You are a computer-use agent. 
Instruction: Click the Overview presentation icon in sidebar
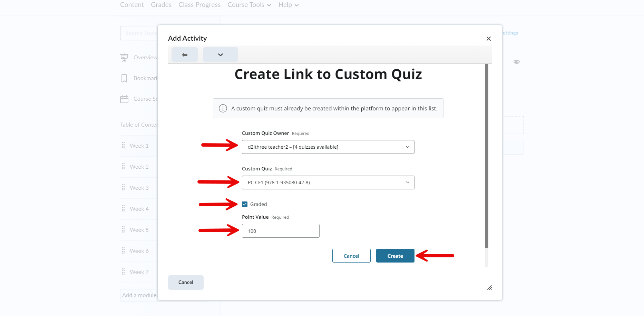(124, 58)
